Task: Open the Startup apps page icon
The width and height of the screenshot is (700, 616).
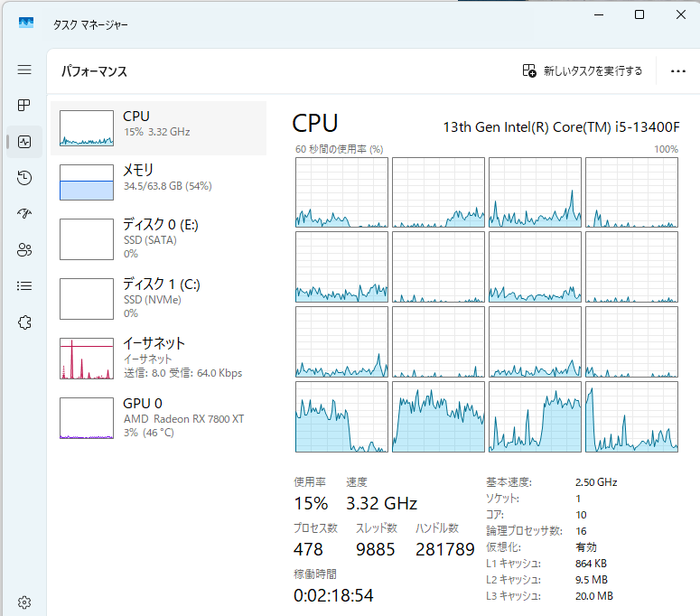Action: (x=24, y=214)
